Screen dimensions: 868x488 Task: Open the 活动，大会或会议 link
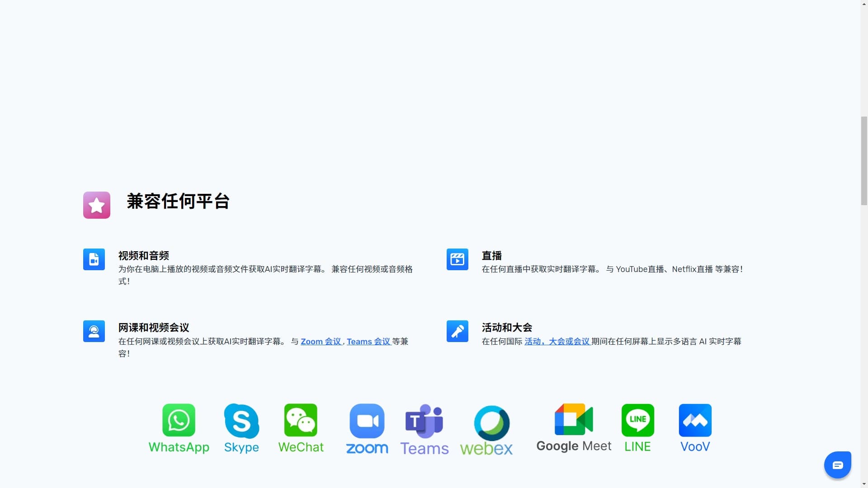point(557,342)
